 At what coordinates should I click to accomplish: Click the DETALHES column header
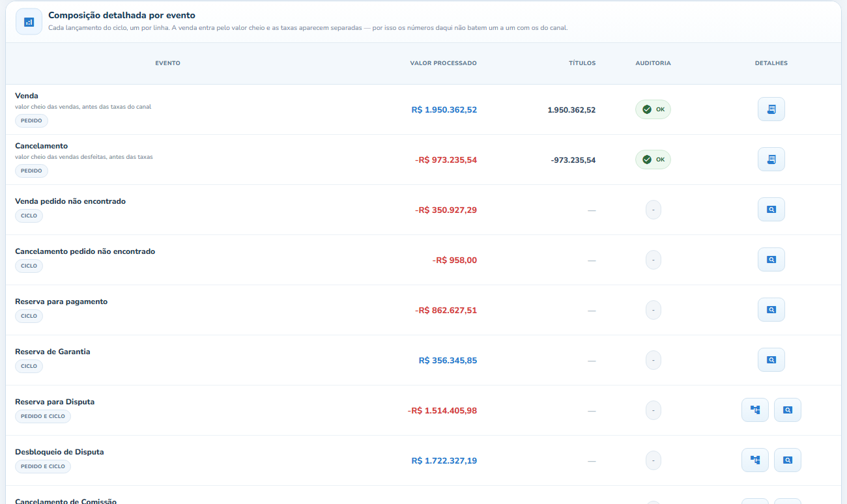click(x=771, y=63)
